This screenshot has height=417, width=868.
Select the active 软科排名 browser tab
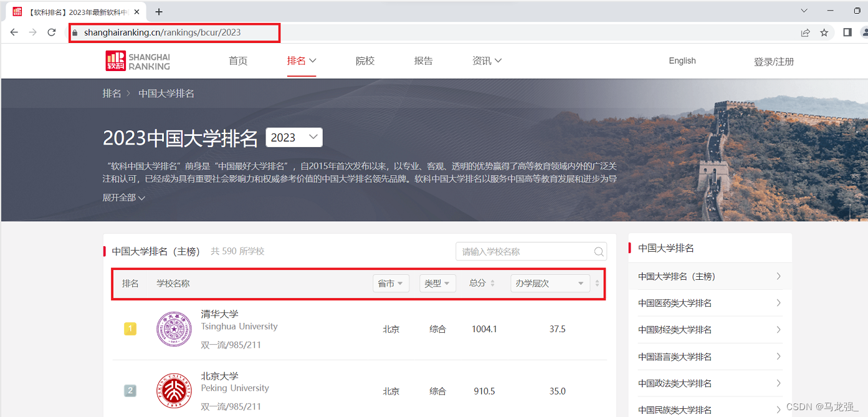(x=75, y=11)
